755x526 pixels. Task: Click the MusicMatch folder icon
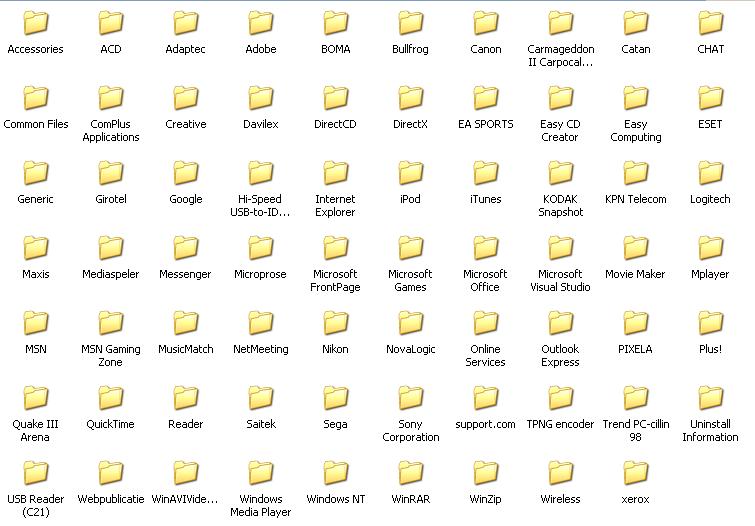[x=186, y=323]
